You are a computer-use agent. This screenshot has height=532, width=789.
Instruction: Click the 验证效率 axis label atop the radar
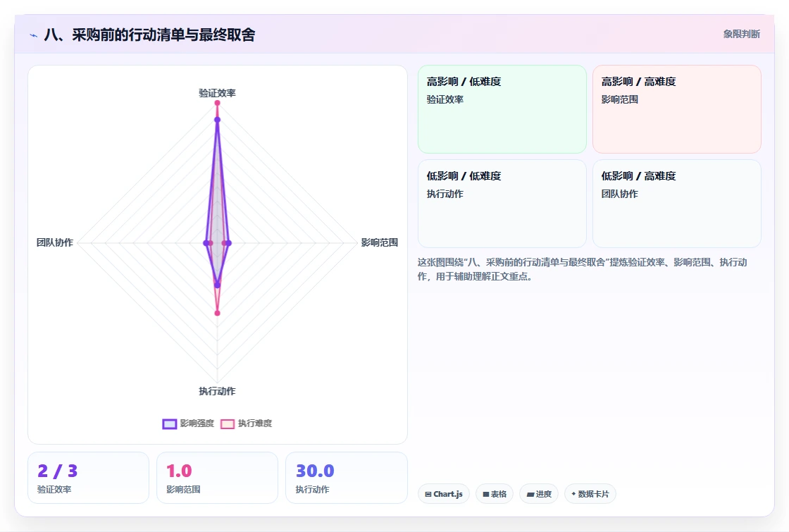(217, 93)
